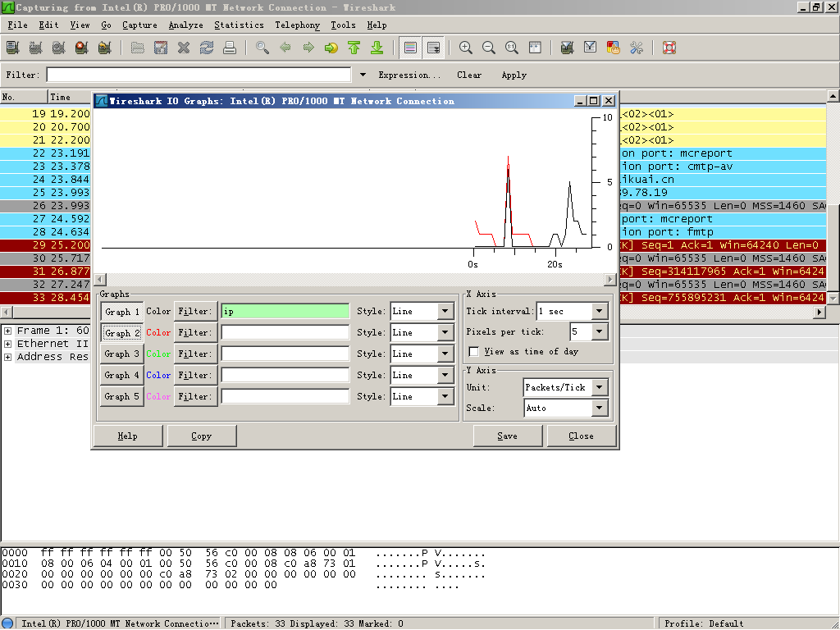Zoom out the packet text
This screenshot has width=840, height=630.
pyautogui.click(x=489, y=48)
